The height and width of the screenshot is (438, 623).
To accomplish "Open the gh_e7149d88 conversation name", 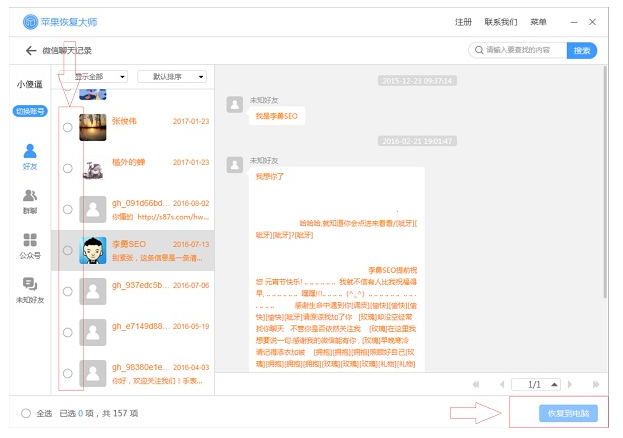I will [140, 326].
